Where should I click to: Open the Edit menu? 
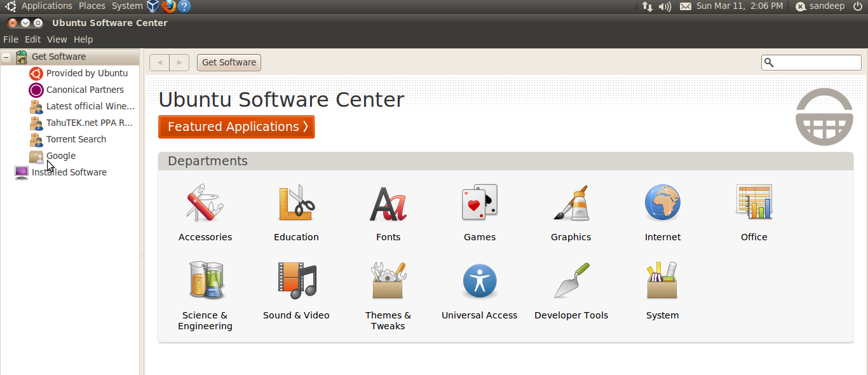pos(32,39)
